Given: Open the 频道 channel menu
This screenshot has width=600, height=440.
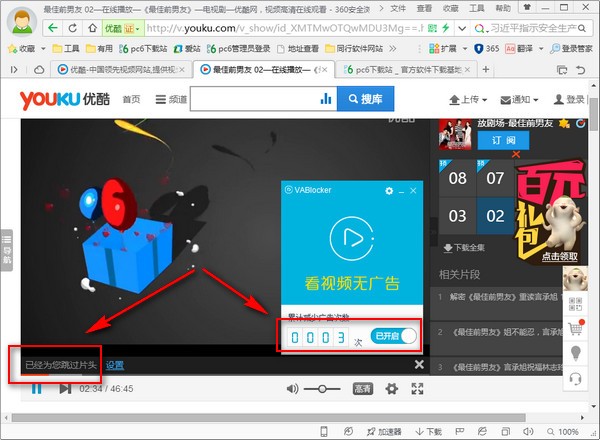Looking at the screenshot, I should pyautogui.click(x=171, y=99).
